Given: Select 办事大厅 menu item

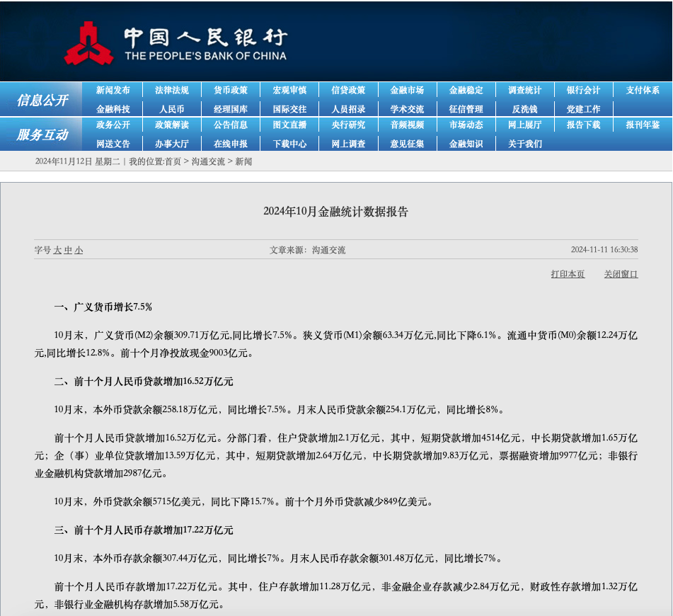Looking at the screenshot, I should [172, 144].
